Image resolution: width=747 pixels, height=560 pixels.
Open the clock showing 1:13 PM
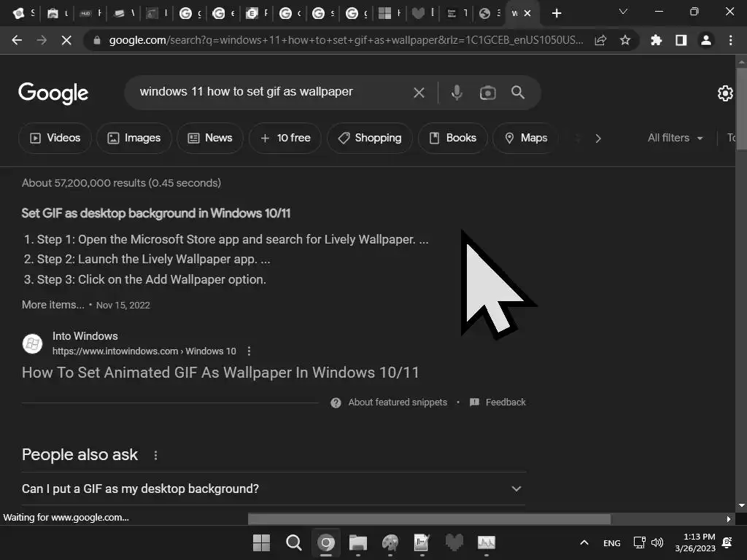695,542
